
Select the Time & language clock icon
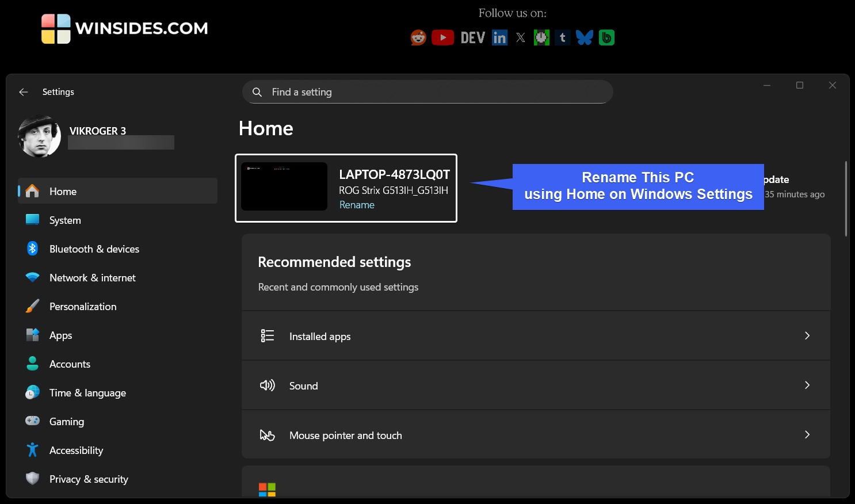tap(32, 392)
